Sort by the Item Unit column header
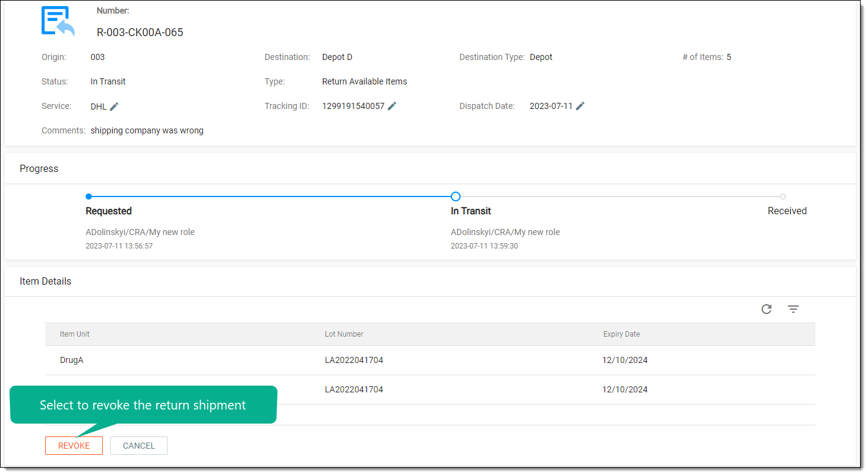 coord(75,334)
